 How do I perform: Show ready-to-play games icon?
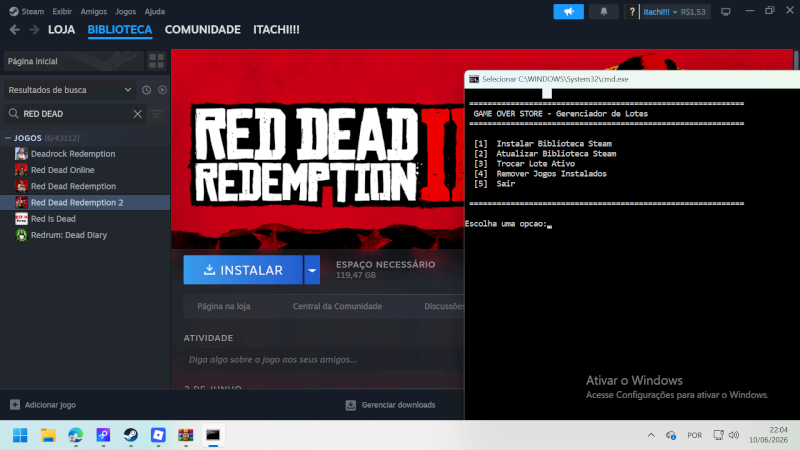(162, 90)
